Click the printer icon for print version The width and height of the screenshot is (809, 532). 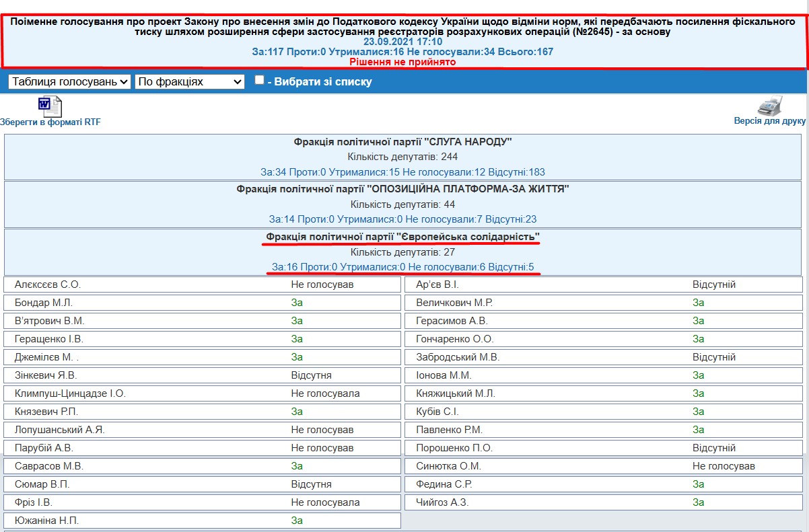pos(770,106)
